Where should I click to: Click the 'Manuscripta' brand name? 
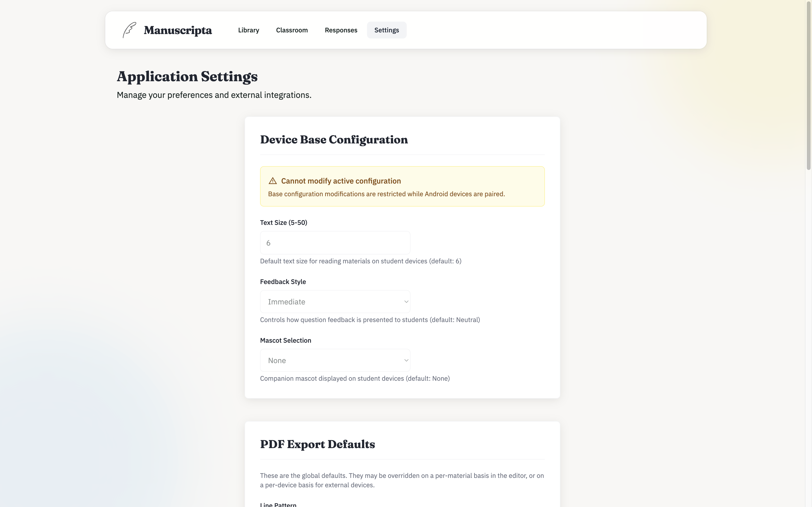click(178, 30)
